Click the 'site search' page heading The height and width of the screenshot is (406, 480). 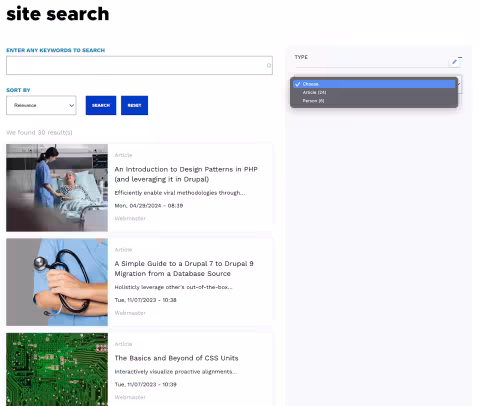click(58, 14)
